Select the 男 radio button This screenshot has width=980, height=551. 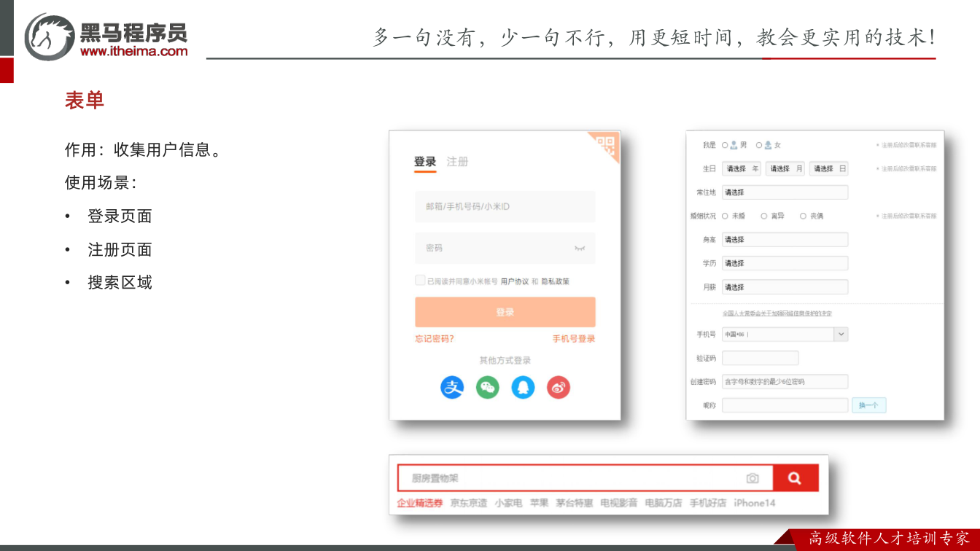pos(725,145)
